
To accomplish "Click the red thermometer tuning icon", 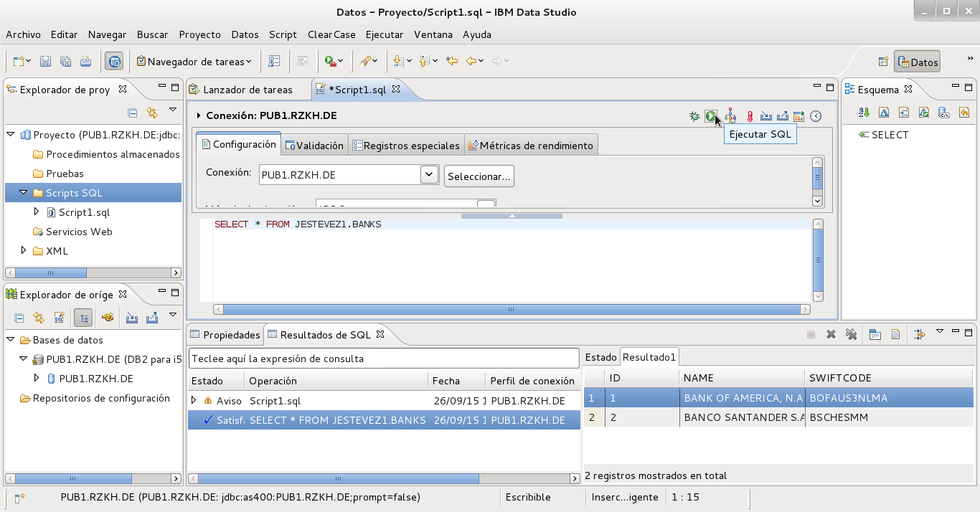I will (750, 116).
